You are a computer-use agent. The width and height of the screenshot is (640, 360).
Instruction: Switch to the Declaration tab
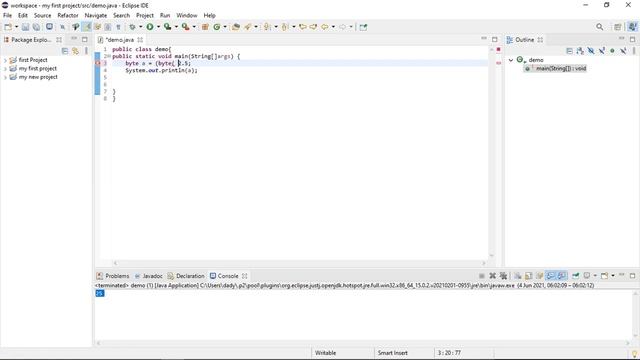pos(186,276)
